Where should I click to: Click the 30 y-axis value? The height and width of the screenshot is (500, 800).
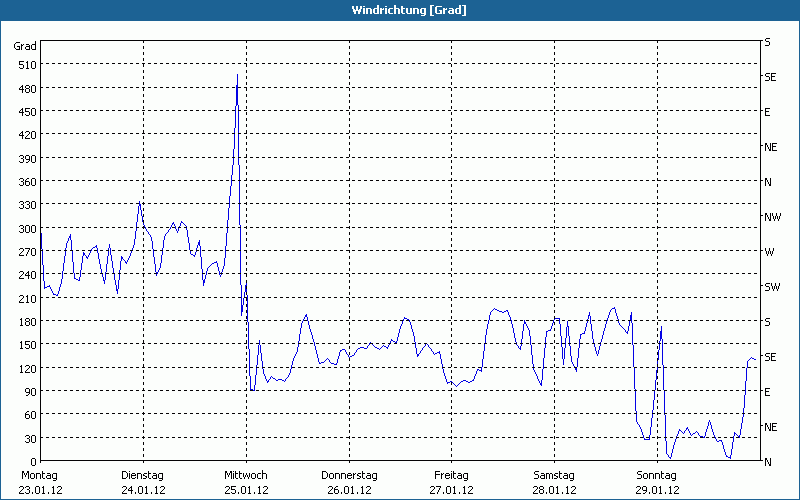pos(31,439)
